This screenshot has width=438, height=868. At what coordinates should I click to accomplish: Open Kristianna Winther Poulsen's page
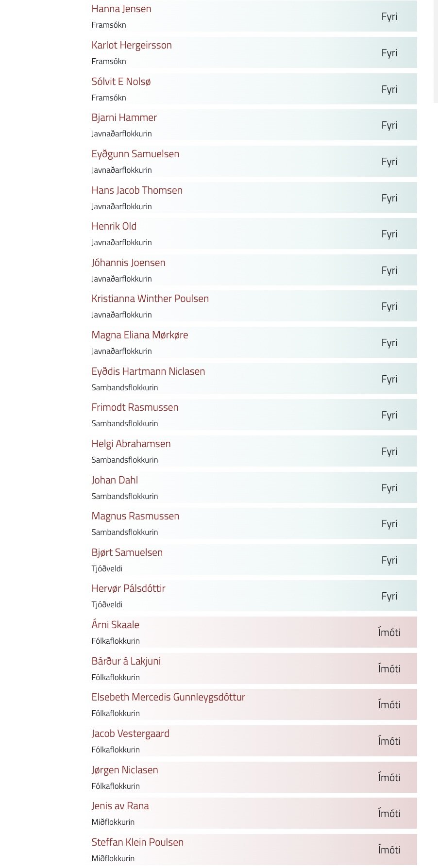click(x=150, y=299)
